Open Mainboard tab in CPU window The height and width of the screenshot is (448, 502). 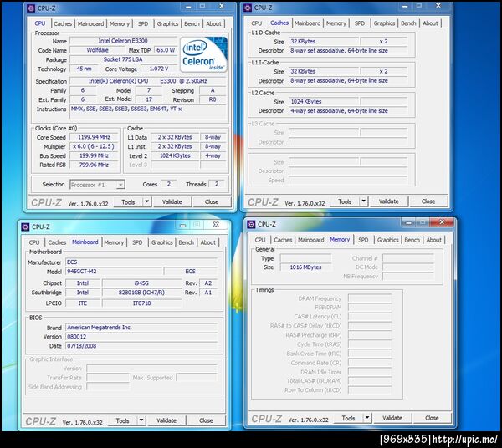tap(90, 23)
